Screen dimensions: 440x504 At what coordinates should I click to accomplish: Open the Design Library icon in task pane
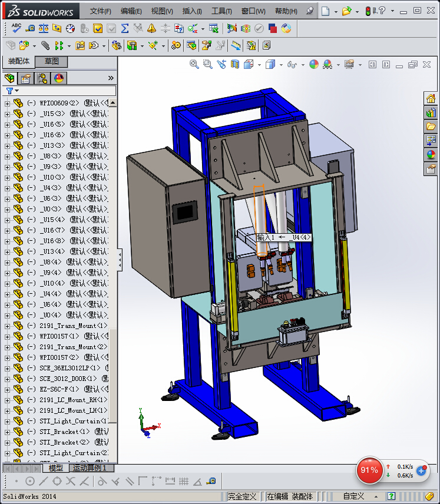pyautogui.click(x=431, y=112)
